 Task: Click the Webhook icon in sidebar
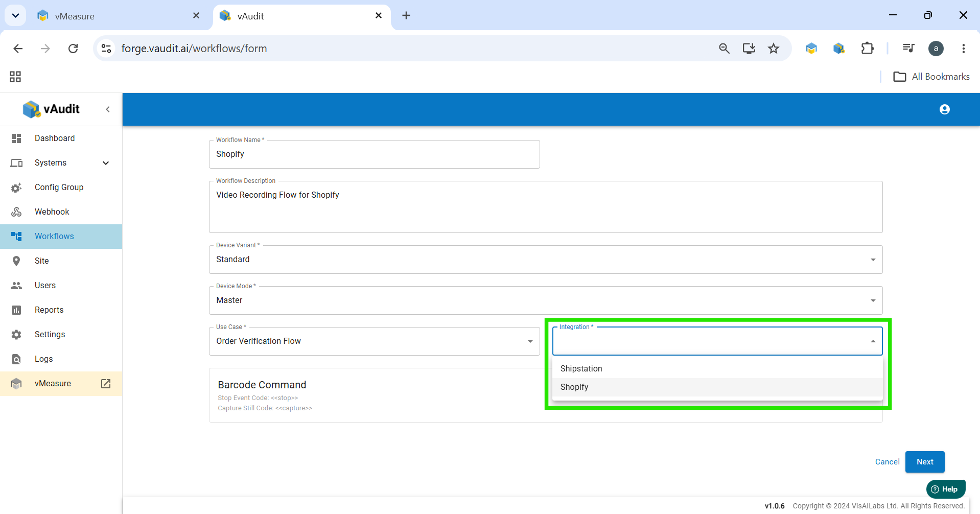pyautogui.click(x=16, y=212)
